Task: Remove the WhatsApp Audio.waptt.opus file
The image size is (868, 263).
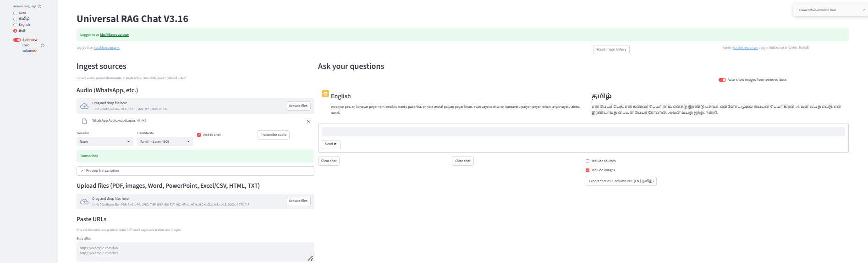Action: 308,121
